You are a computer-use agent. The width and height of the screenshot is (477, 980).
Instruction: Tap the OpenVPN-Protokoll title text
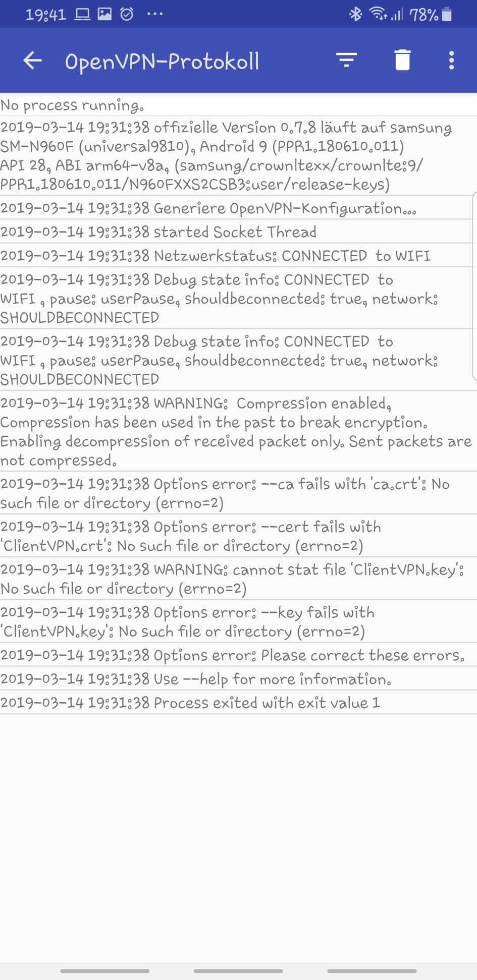click(x=162, y=62)
